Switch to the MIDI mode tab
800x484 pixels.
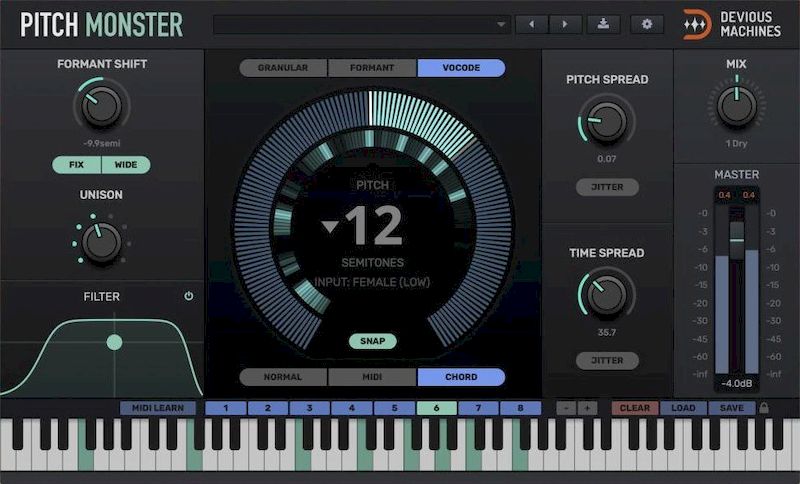(x=372, y=377)
